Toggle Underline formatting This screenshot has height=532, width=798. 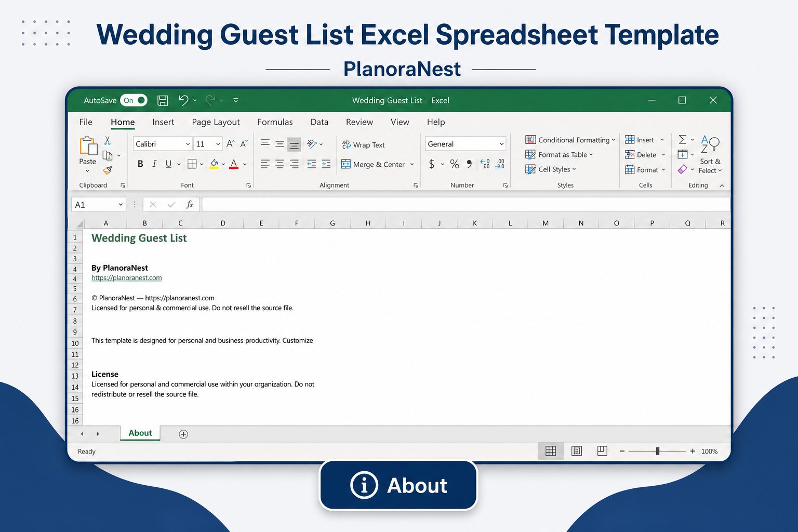pos(168,164)
